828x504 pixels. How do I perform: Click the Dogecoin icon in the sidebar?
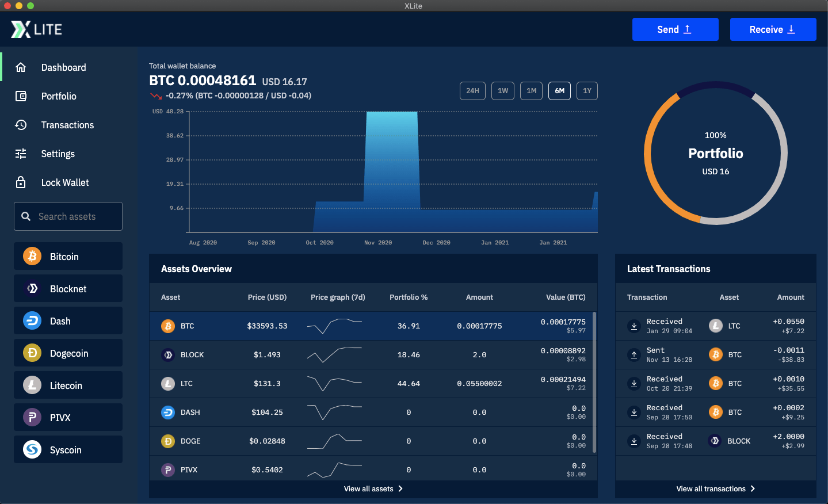pos(32,353)
